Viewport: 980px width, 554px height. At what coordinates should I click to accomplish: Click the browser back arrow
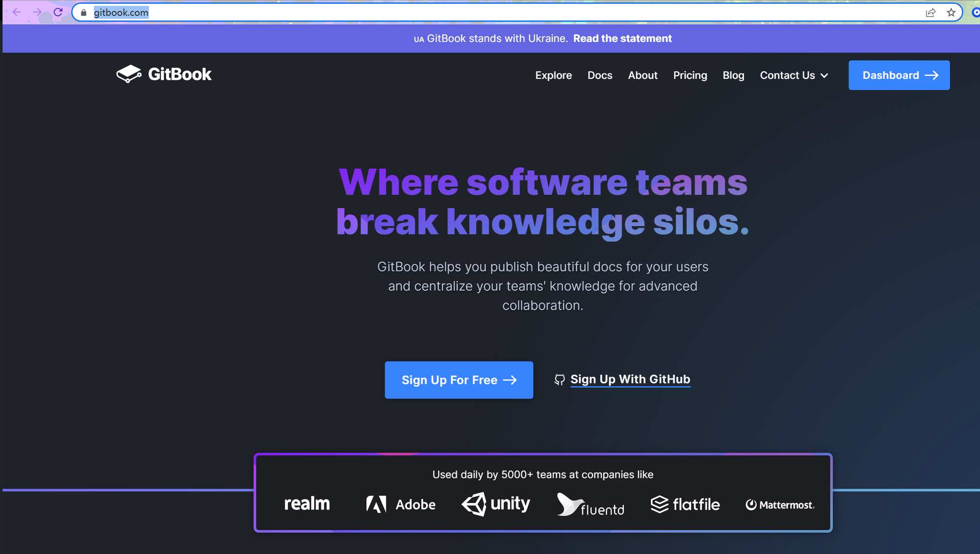17,12
